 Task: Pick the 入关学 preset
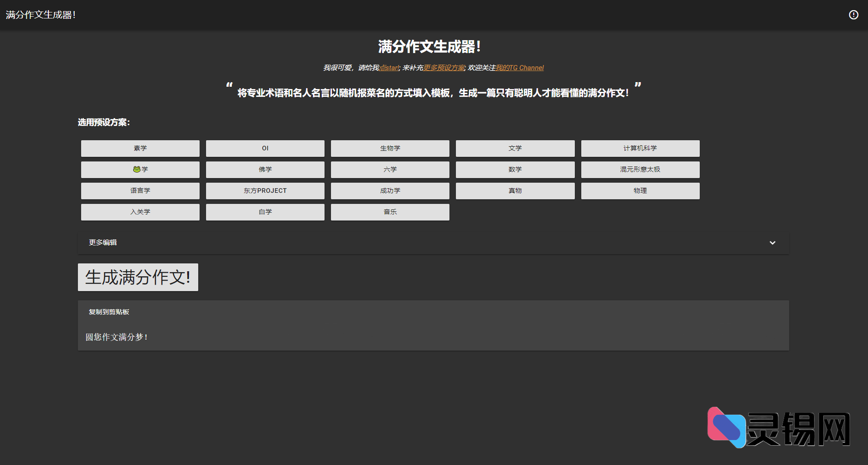[x=140, y=212]
